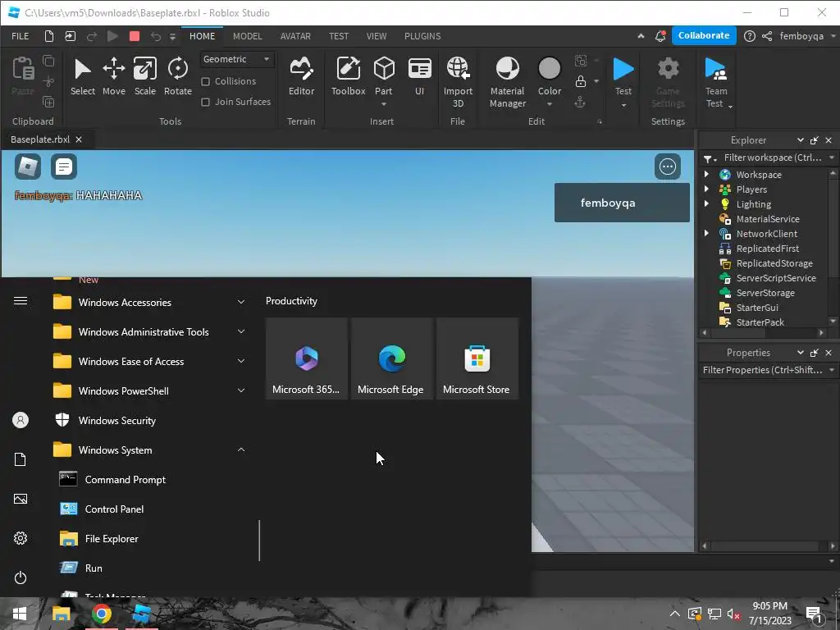Switch to the PLUGINS ribbon tab

pyautogui.click(x=422, y=36)
